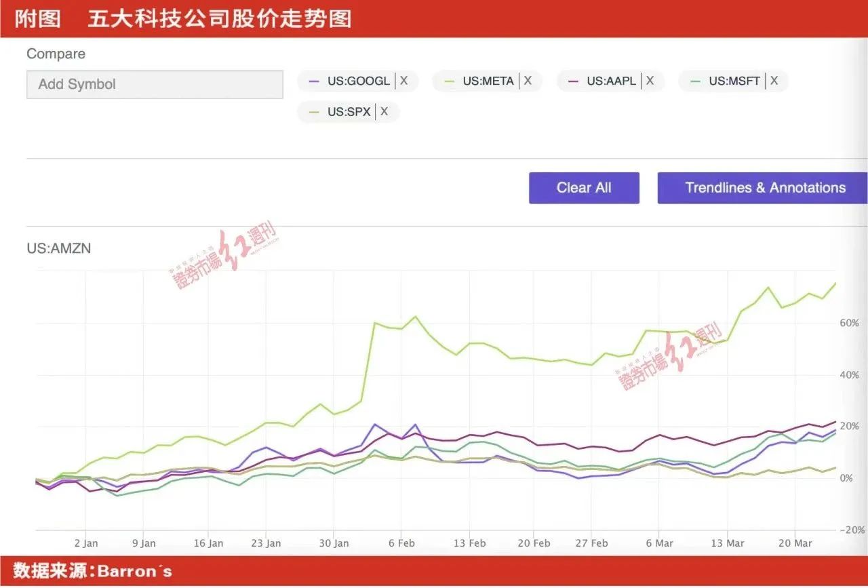The width and height of the screenshot is (868, 588).
Task: Click the light green line marker beside US:META
Action: click(450, 81)
